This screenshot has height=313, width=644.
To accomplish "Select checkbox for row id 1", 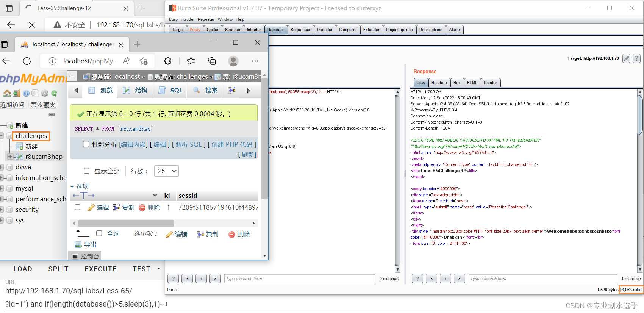I will coord(77,207).
